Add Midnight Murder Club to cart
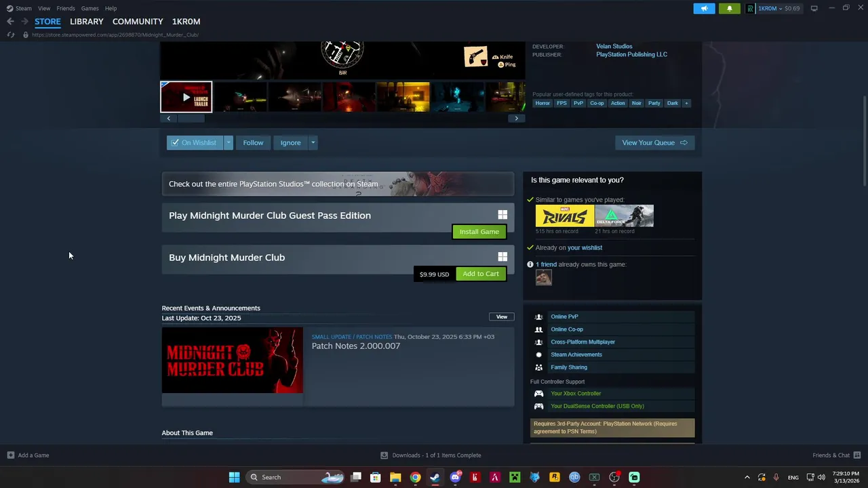 (480, 274)
